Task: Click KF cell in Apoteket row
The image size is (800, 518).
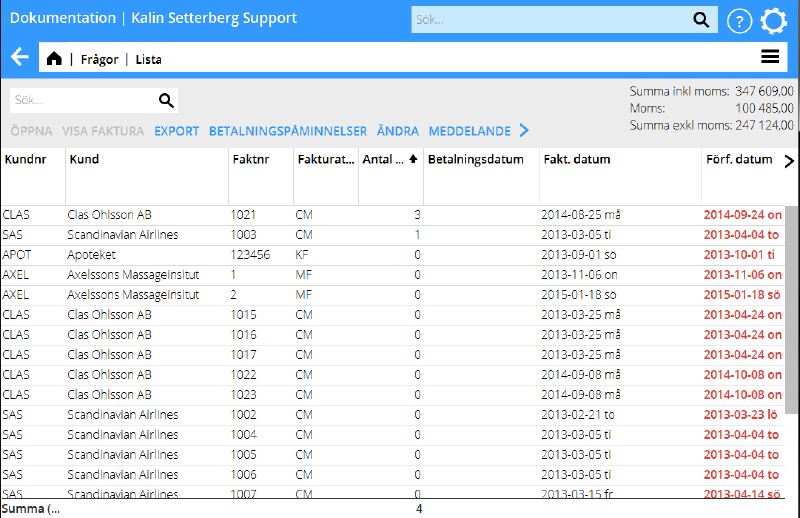Action: tap(302, 255)
